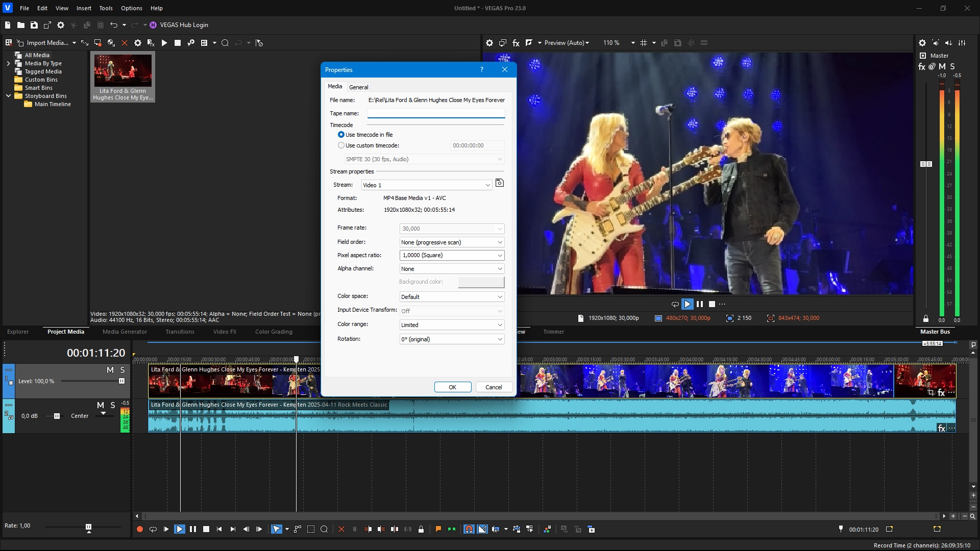Click the Tape name input field
Image resolution: width=980 pixels, height=551 pixels.
coord(436,113)
